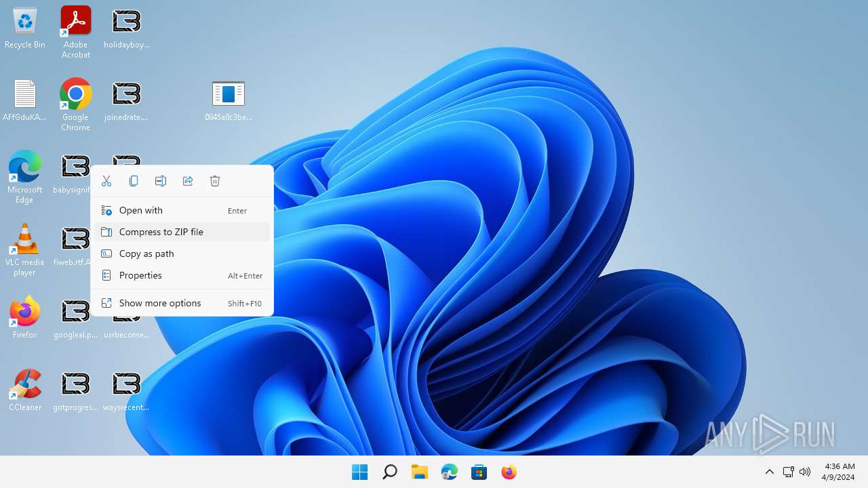This screenshot has width=868, height=488.
Task: Click the Copy icon in context menu
Action: pyautogui.click(x=134, y=181)
